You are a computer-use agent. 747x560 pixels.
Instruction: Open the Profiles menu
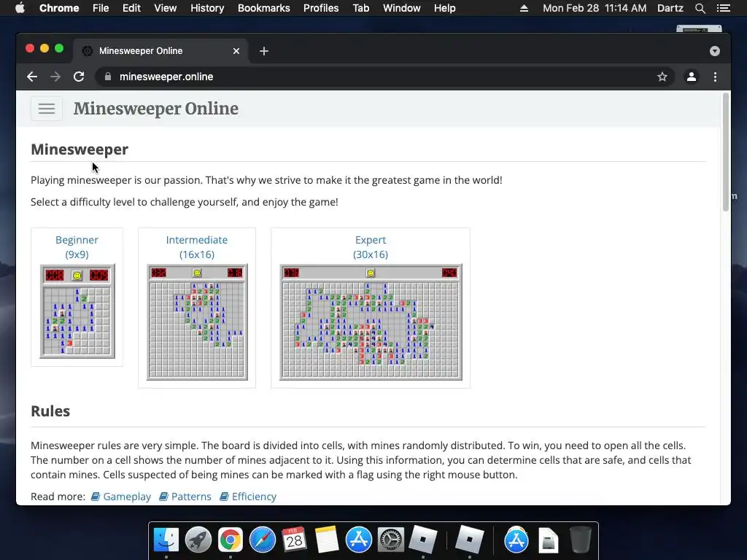click(x=321, y=8)
